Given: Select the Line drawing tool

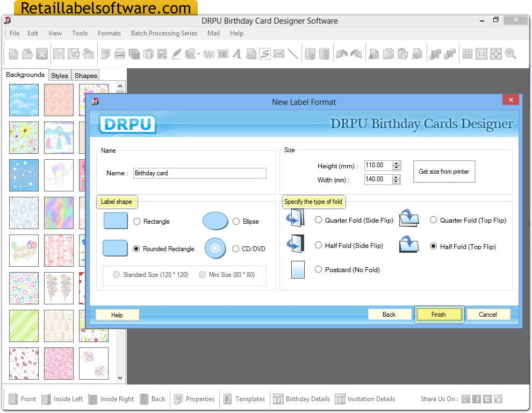Looking at the screenshot, I should pyautogui.click(x=293, y=54).
